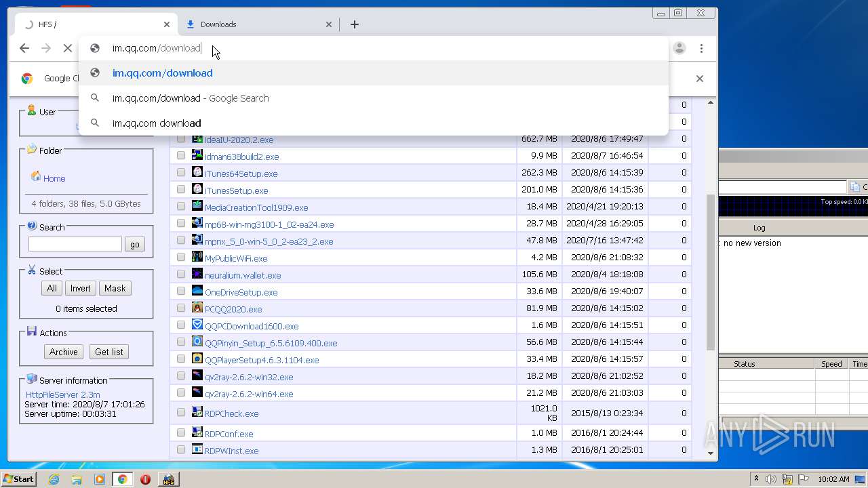868x488 pixels.
Task: Click the go search button
Action: point(135,245)
